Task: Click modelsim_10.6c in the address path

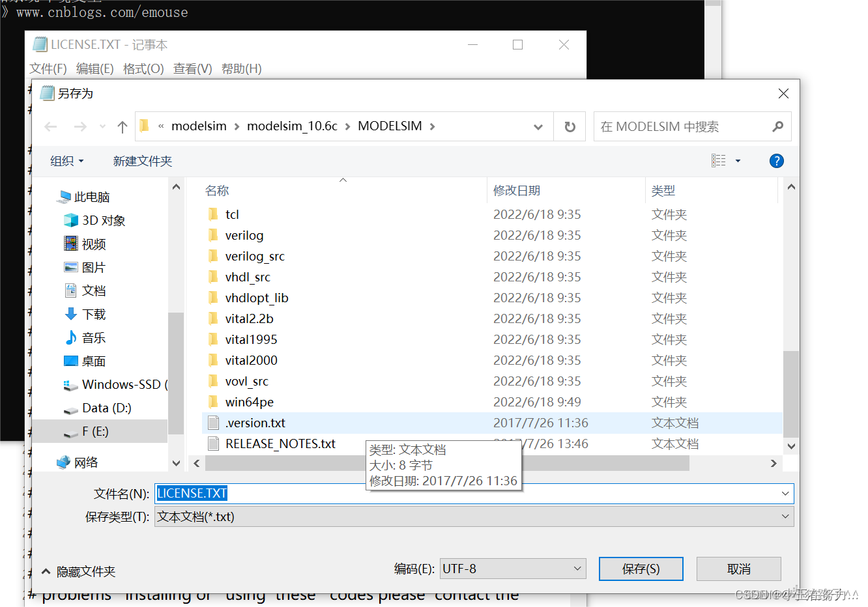Action: coord(292,126)
